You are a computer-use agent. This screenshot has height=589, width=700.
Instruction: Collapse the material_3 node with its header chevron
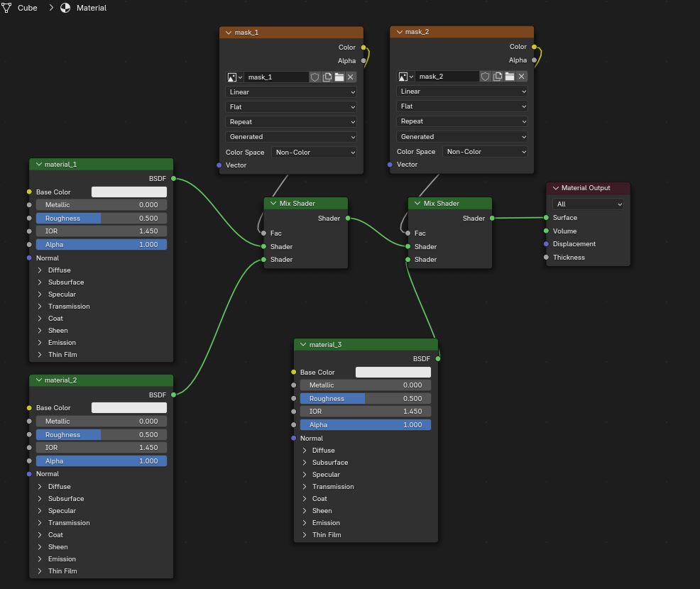coord(303,344)
